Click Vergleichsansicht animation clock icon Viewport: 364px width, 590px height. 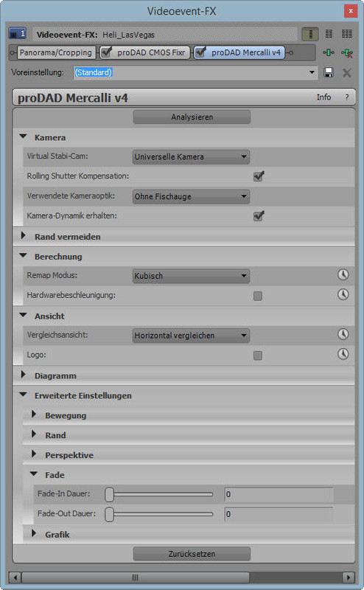point(343,335)
